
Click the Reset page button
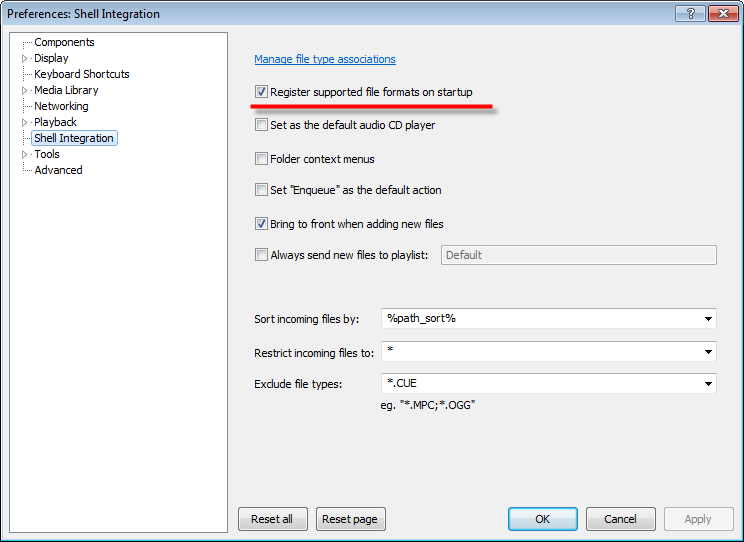point(351,519)
